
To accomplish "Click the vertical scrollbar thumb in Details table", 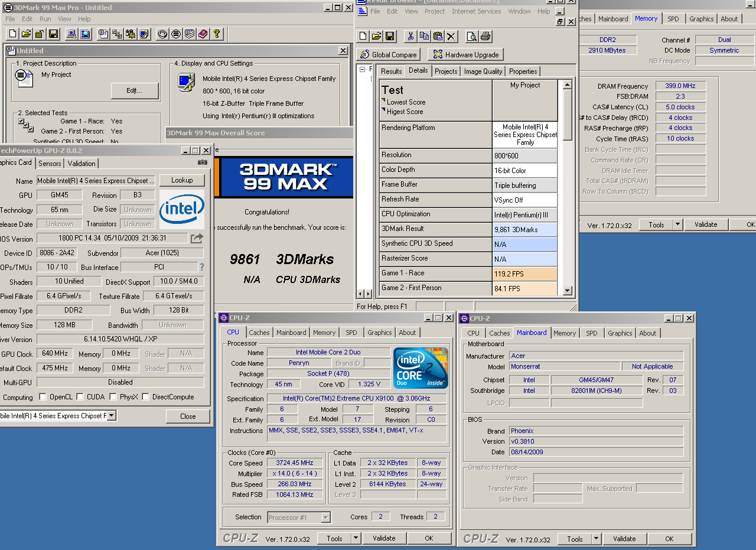I will coord(567,115).
